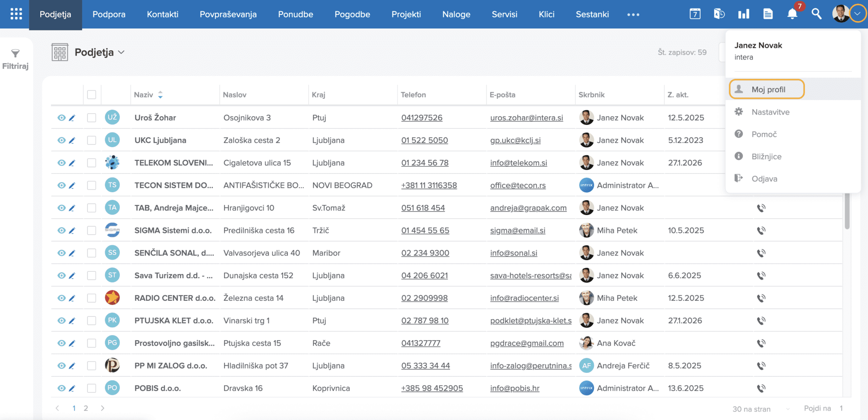This screenshot has height=420, width=868.
Task: Select all rows via header checkbox
Action: click(x=92, y=95)
